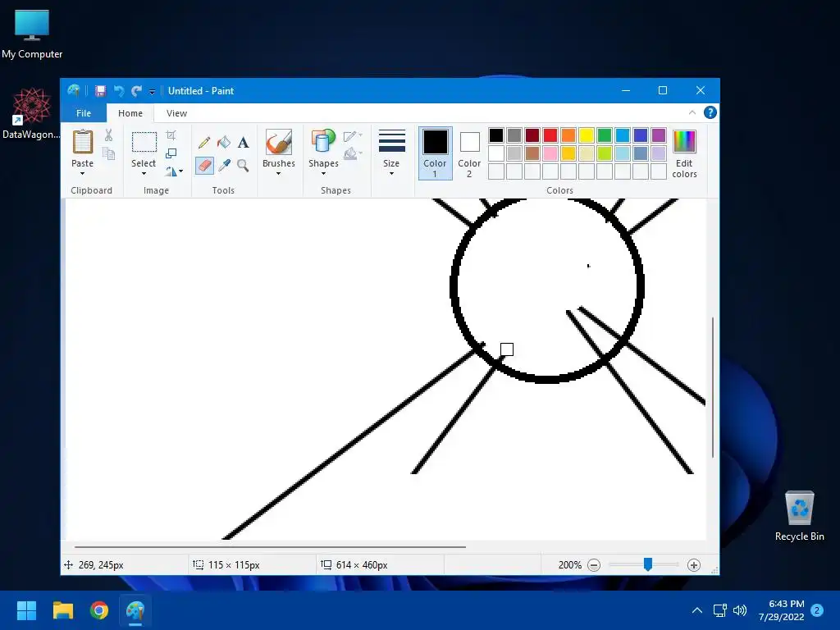Image resolution: width=840 pixels, height=630 pixels.
Task: Open the Shape fill dropdown
Action: coord(353,154)
